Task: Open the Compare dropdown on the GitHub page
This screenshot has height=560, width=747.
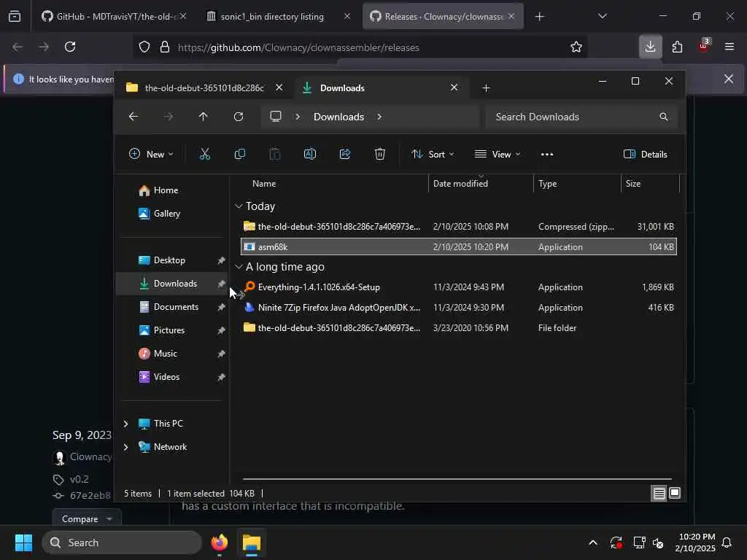Action: [87, 518]
